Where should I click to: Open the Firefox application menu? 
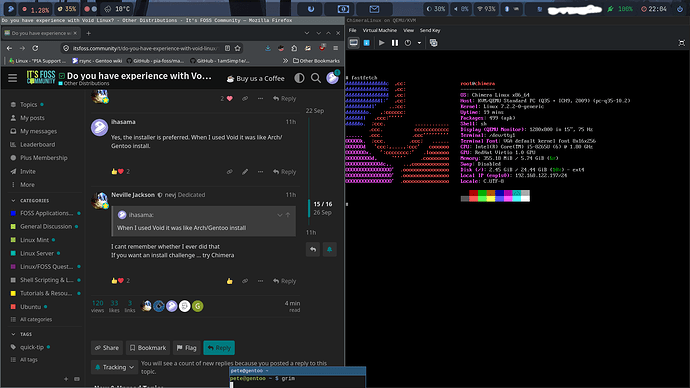click(x=335, y=48)
